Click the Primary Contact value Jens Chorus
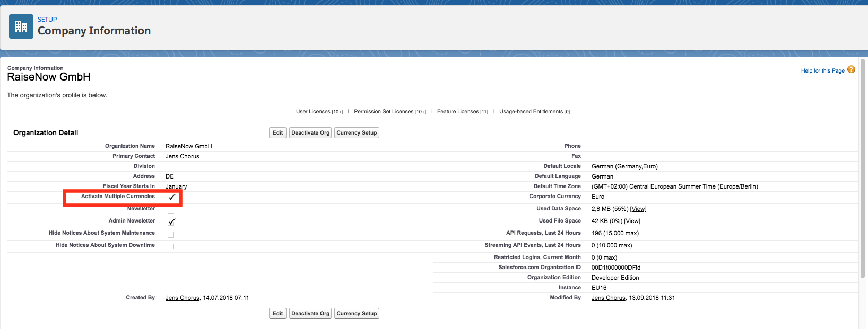 183,156
